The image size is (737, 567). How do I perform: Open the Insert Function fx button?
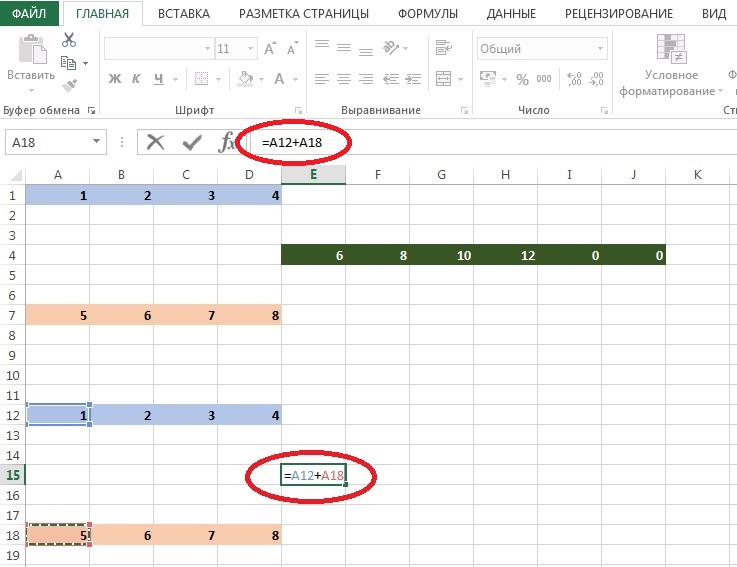tap(228, 142)
